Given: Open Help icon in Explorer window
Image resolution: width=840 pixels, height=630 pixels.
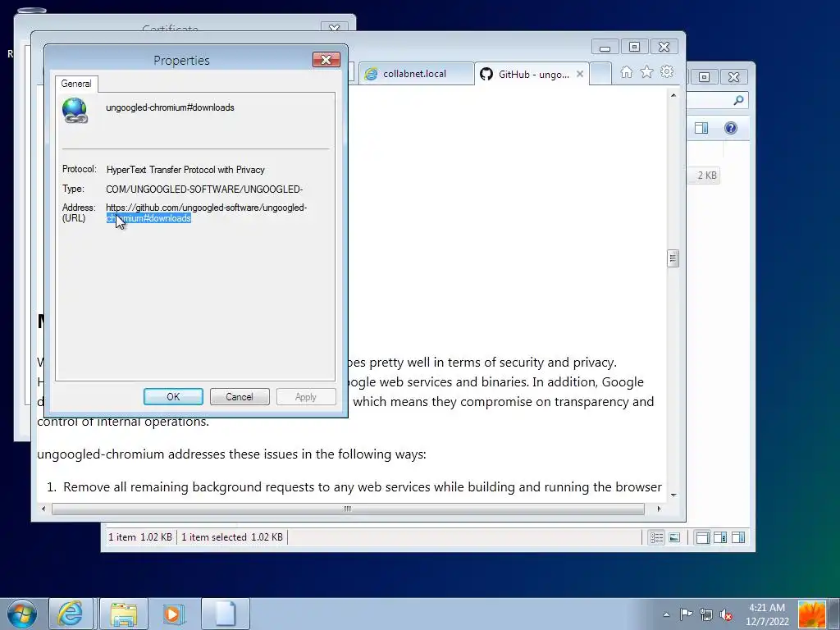Looking at the screenshot, I should [731, 128].
